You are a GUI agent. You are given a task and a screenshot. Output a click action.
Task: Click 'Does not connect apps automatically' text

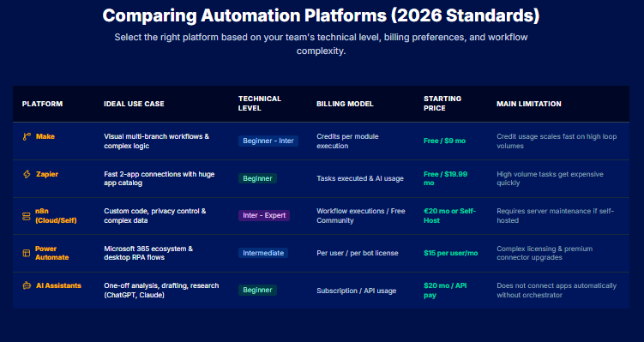tap(557, 291)
